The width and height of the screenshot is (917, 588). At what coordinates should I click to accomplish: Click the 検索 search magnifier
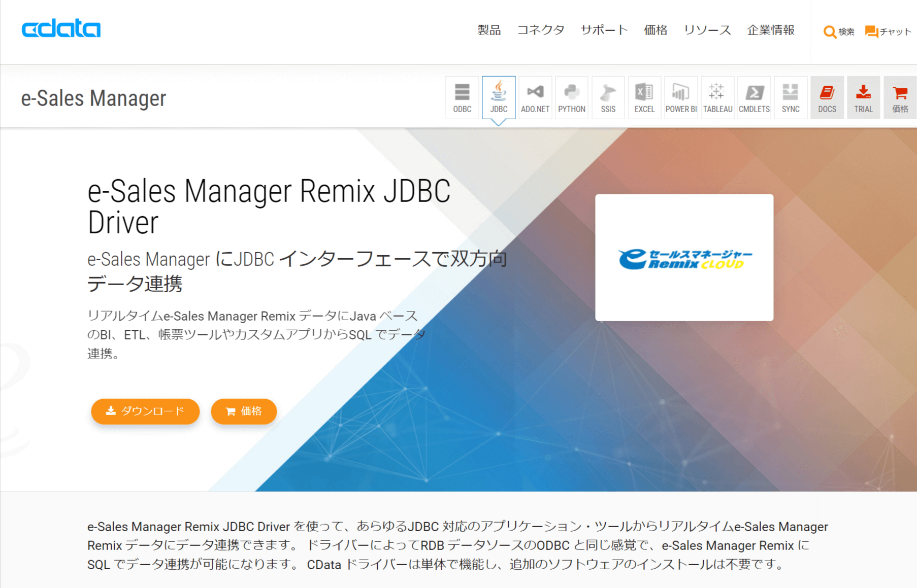pos(839,32)
